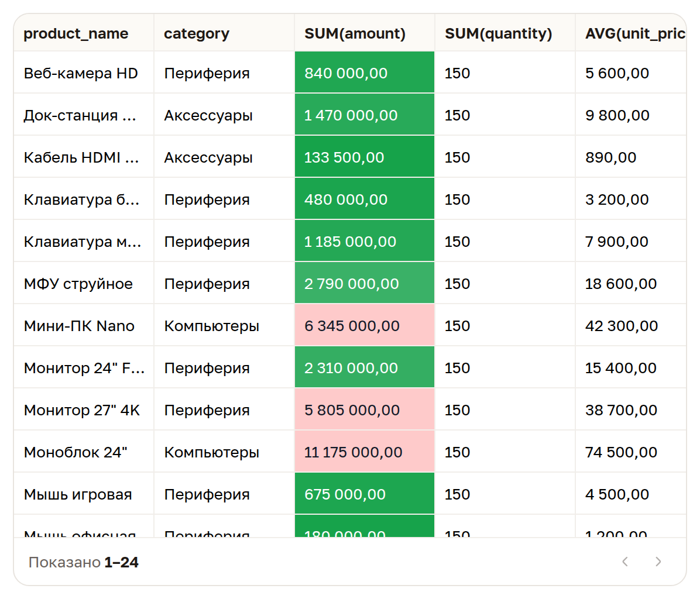700x599 pixels.
Task: Select the 'Веб-камера HD' product cell
Action: coord(84,73)
